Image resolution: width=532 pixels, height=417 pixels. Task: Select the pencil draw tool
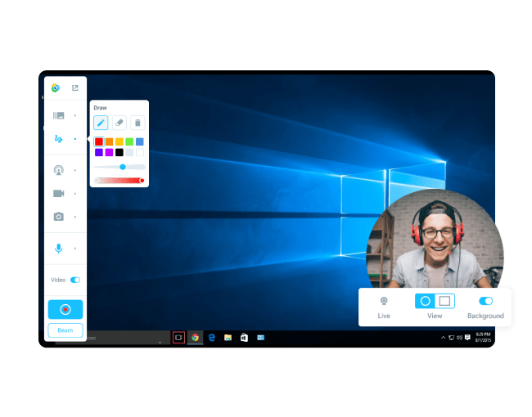[x=101, y=123]
